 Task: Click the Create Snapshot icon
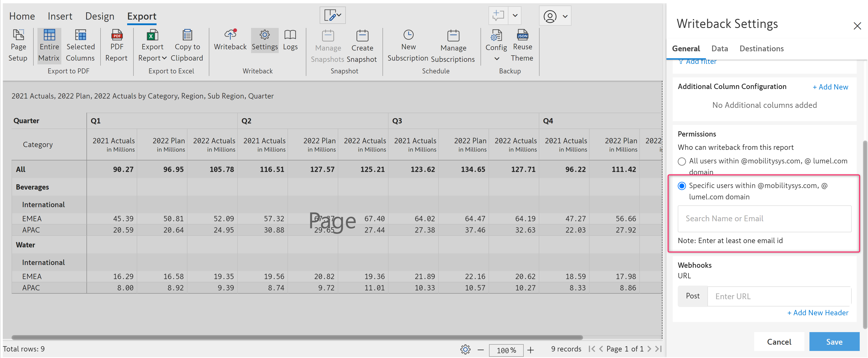click(362, 36)
